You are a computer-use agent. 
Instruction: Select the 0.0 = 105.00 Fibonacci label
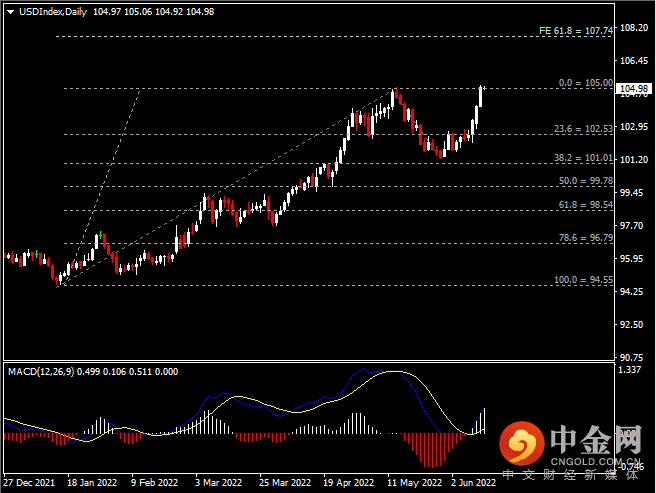click(586, 83)
